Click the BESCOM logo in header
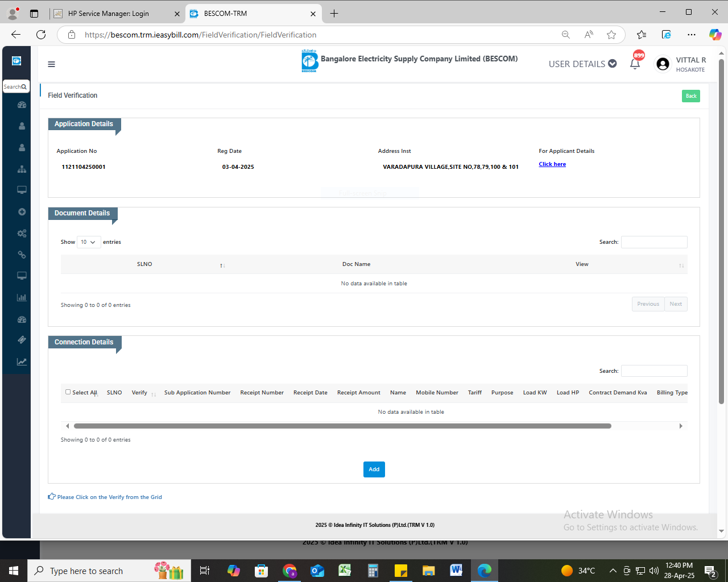728x582 pixels. pos(309,61)
